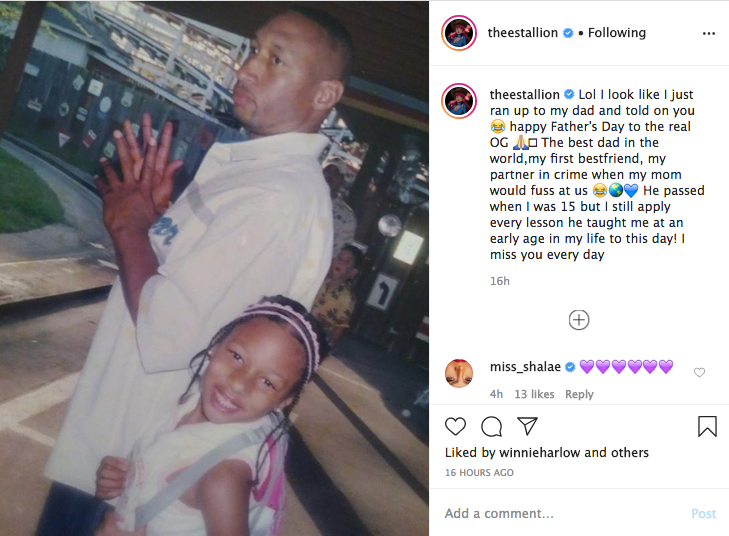Open miss_shalae profile avatar
This screenshot has height=536, width=729.
tap(459, 373)
